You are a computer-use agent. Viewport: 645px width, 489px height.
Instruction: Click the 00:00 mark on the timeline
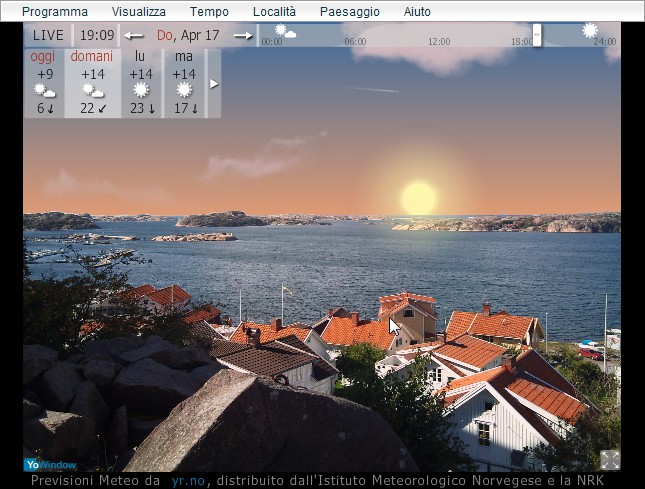click(272, 42)
